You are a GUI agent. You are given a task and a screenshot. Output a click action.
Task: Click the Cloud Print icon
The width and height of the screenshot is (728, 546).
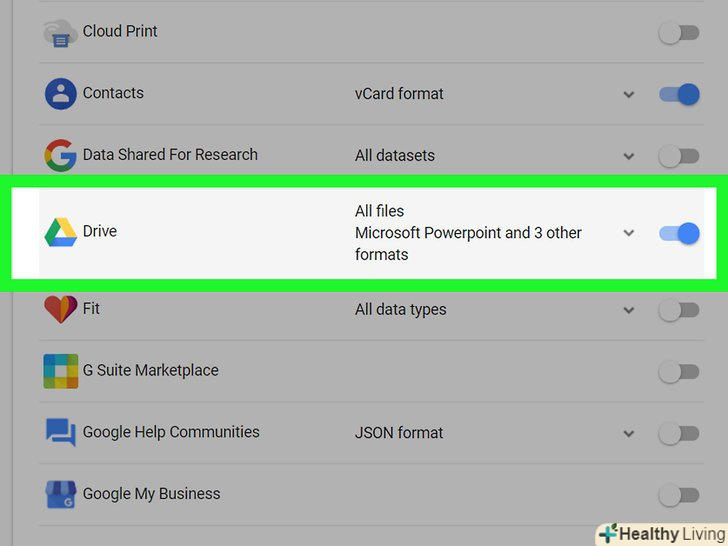[x=60, y=33]
